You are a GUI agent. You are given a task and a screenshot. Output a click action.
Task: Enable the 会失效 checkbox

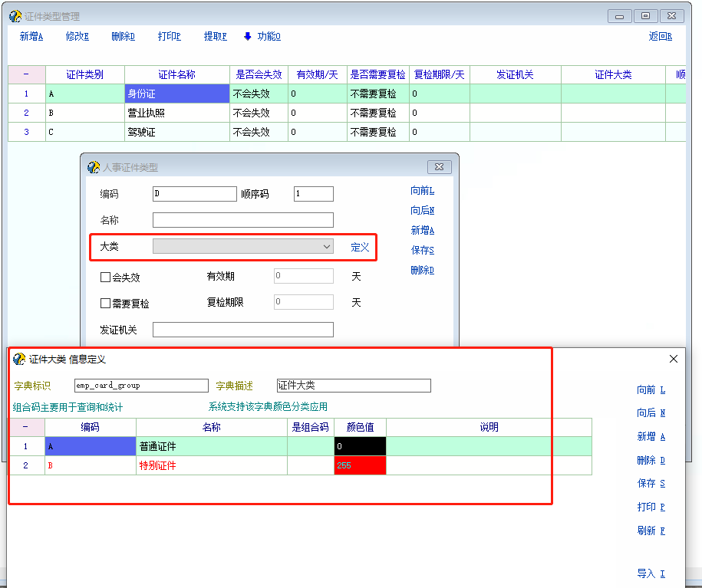pos(106,278)
